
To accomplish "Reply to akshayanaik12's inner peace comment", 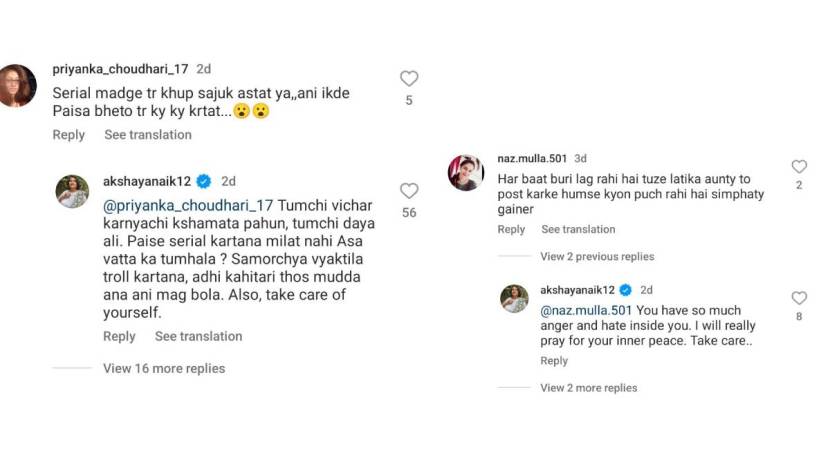I will [x=554, y=360].
